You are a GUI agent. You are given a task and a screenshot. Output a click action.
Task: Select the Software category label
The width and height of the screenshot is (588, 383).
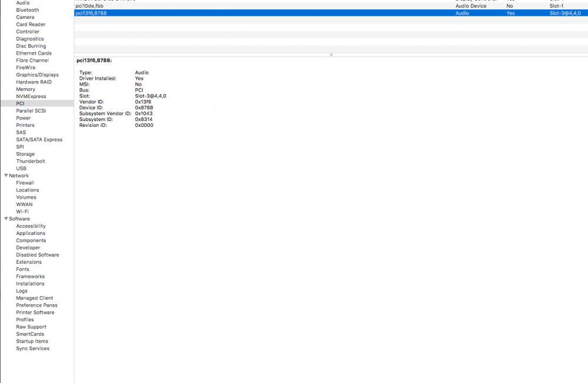point(19,219)
